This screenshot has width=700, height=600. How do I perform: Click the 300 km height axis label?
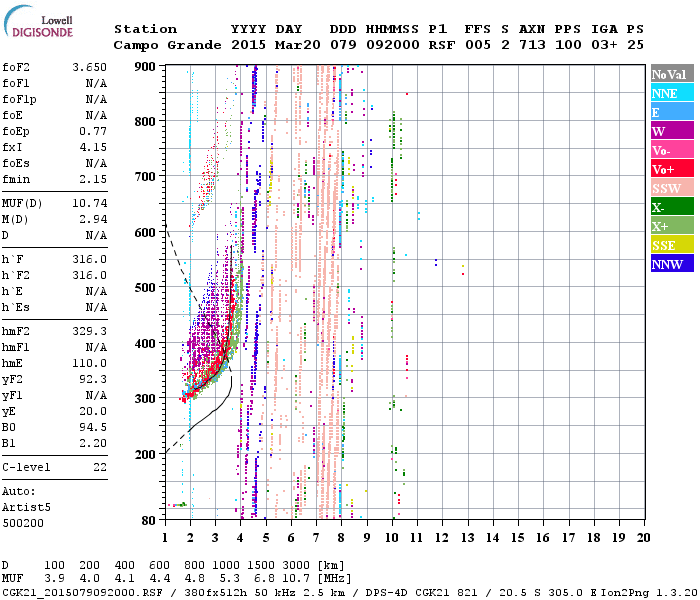point(145,398)
